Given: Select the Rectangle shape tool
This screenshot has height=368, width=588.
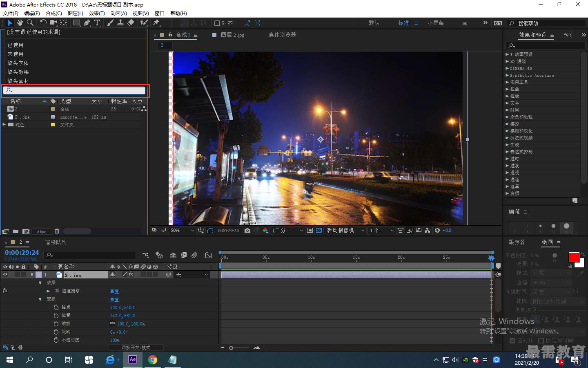Looking at the screenshot, I should click(x=76, y=23).
